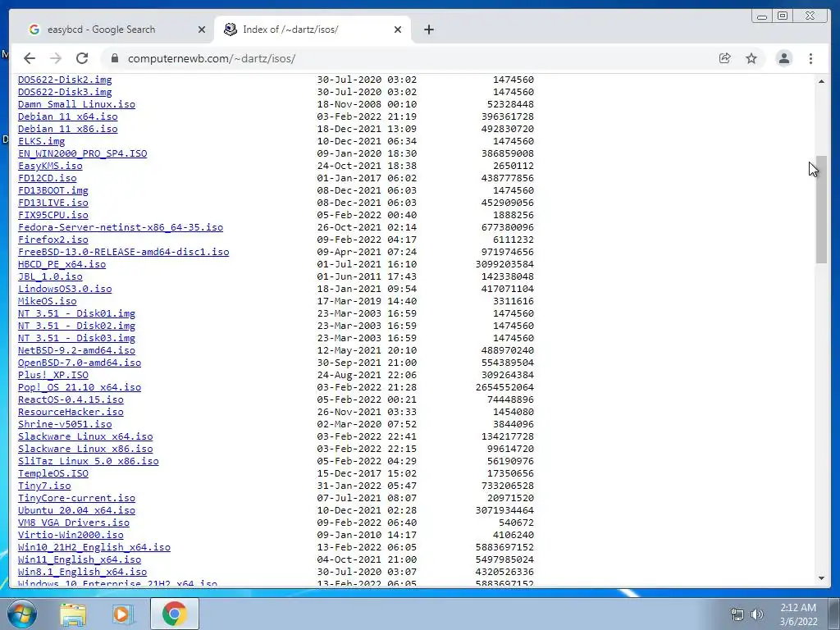Download LindowsOS3.0.iso
Image resolution: width=840 pixels, height=630 pixels.
(65, 290)
